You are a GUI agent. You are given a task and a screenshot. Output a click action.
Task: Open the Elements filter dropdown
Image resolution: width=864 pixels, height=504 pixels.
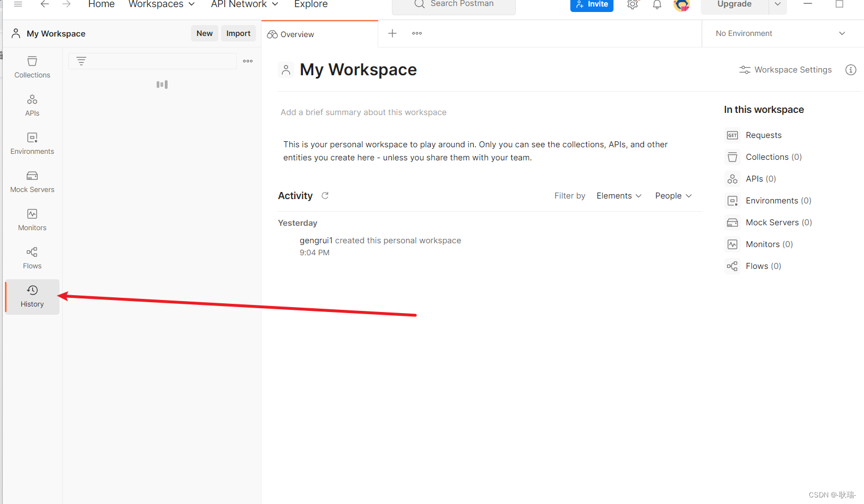(619, 196)
